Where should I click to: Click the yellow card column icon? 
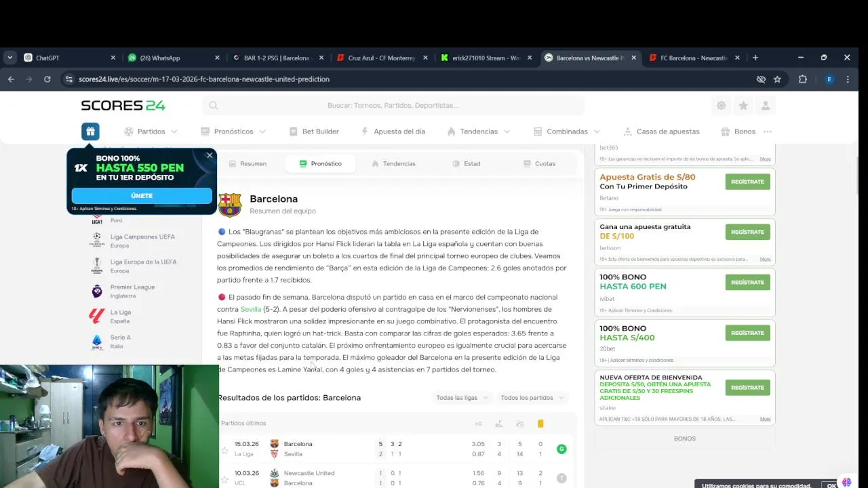point(540,424)
